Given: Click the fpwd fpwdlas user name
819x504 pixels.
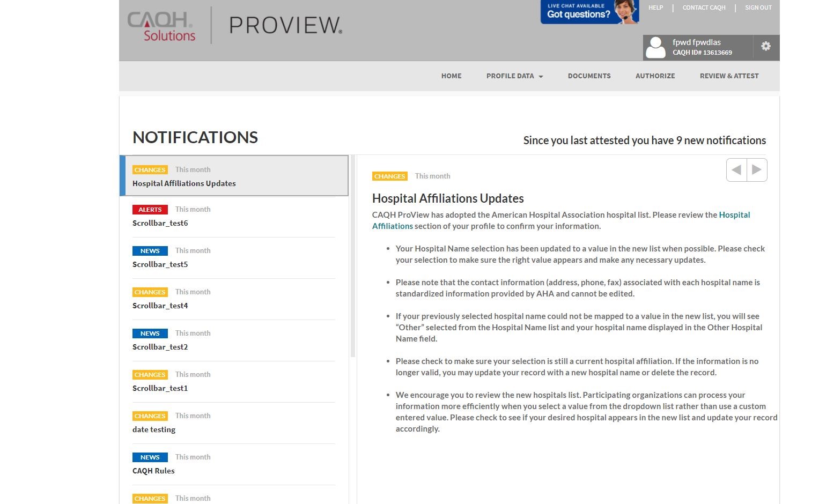Looking at the screenshot, I should [697, 42].
